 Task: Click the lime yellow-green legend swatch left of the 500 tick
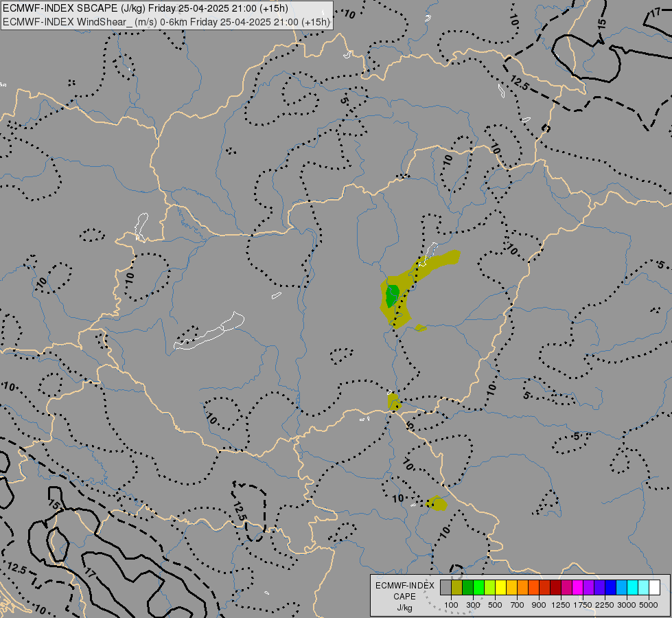click(x=490, y=587)
